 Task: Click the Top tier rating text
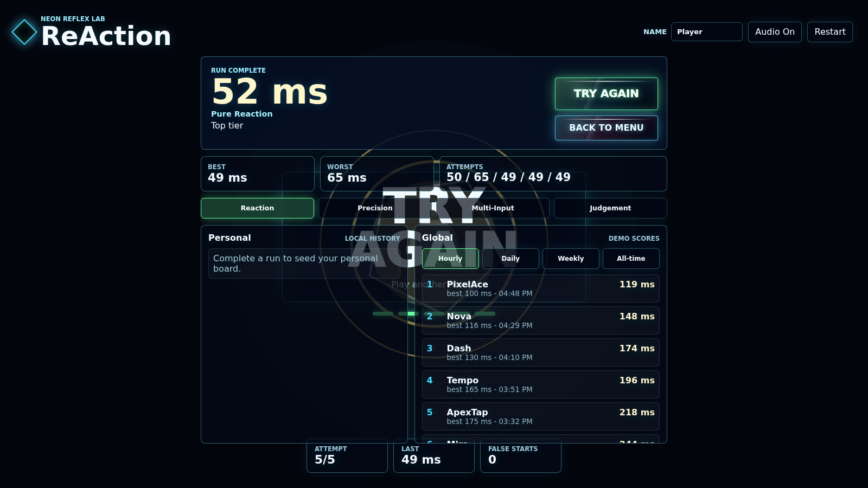click(x=227, y=126)
